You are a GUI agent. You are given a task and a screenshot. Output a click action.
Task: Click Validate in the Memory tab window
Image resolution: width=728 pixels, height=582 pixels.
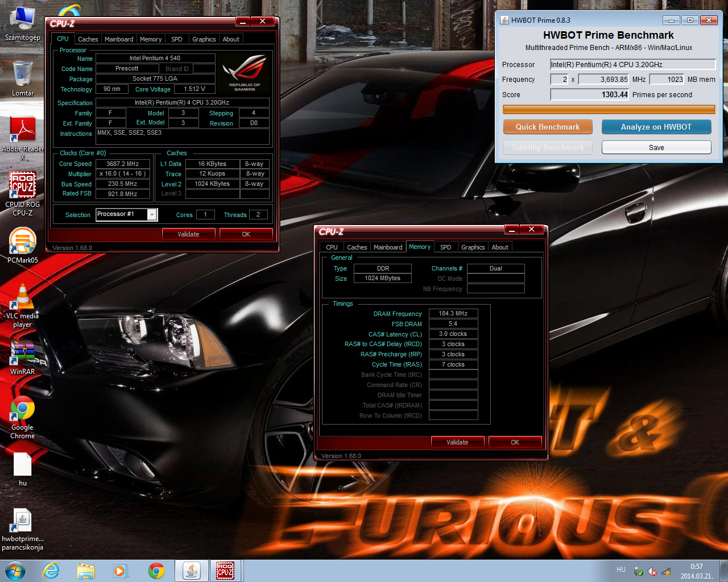[457, 442]
